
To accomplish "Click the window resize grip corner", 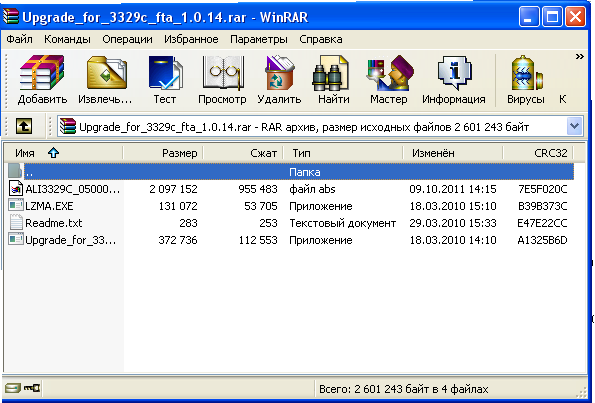I will [x=581, y=393].
